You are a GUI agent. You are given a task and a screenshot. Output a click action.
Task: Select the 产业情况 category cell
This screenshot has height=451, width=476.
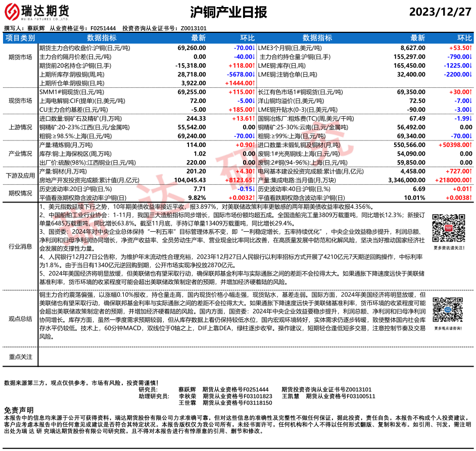(20, 154)
